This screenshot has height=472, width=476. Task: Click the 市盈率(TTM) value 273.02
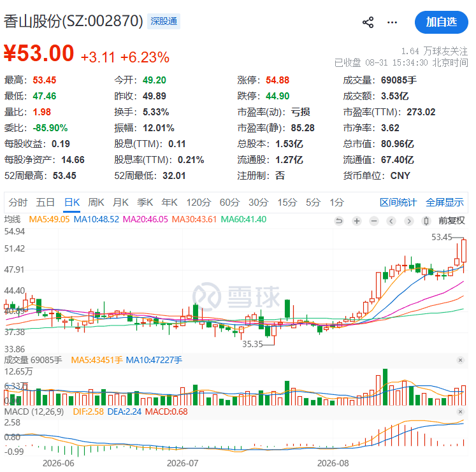click(421, 112)
